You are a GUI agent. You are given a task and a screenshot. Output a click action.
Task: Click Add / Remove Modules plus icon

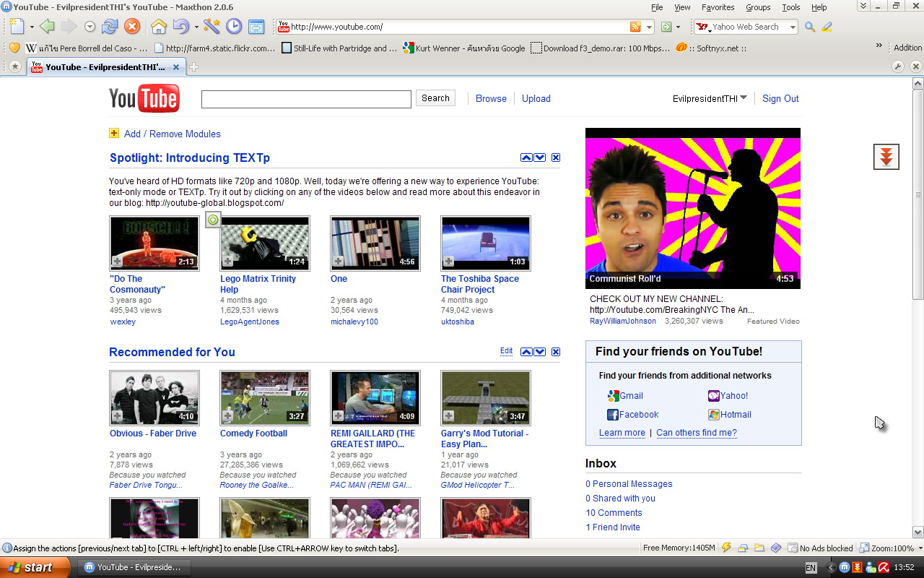(114, 133)
